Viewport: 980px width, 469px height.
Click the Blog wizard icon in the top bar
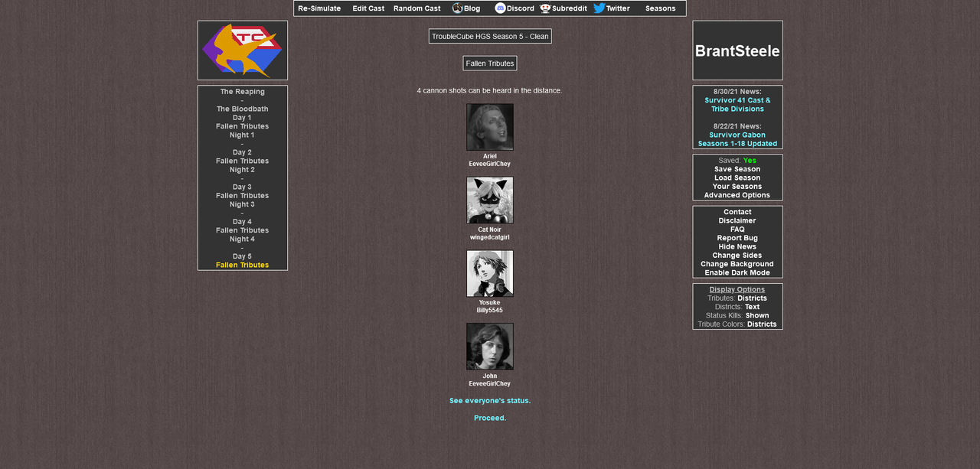coord(457,8)
